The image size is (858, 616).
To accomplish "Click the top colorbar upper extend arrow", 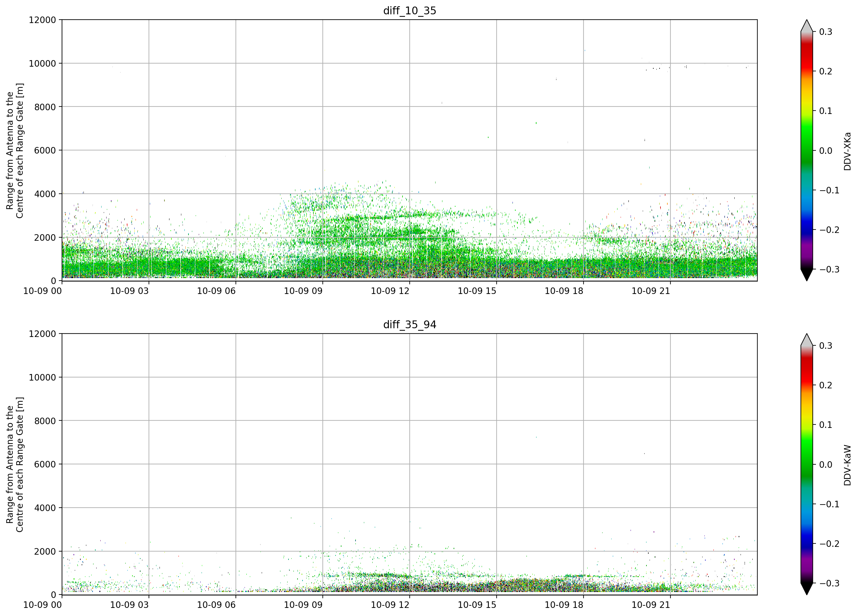I will click(x=807, y=26).
